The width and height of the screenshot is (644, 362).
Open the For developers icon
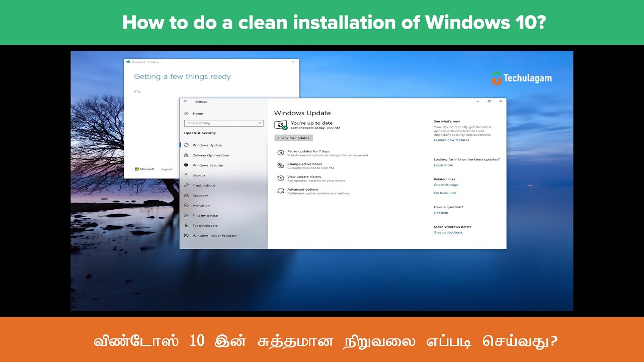point(186,225)
